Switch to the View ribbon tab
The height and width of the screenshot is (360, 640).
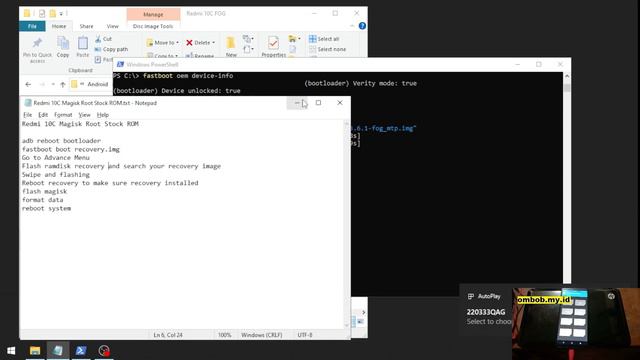tap(113, 26)
